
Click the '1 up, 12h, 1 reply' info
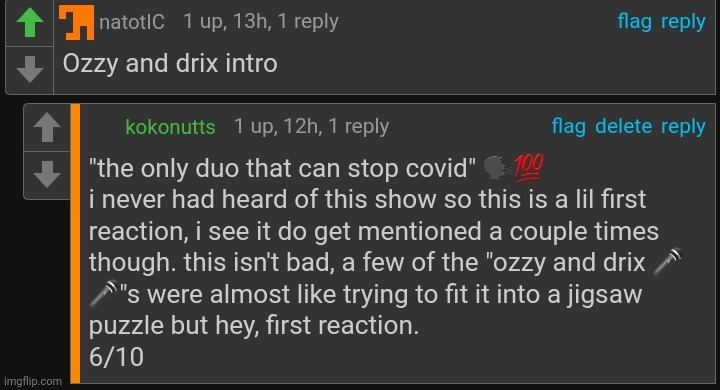(311, 126)
